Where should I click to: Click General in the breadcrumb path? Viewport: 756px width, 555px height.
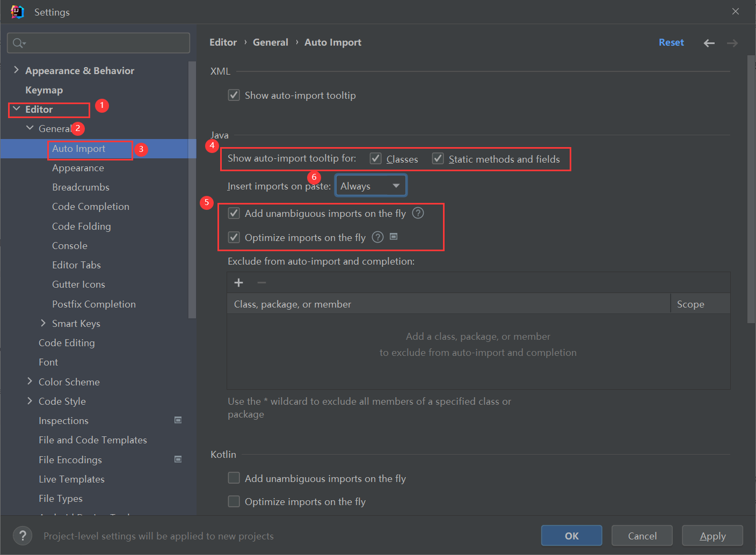271,42
